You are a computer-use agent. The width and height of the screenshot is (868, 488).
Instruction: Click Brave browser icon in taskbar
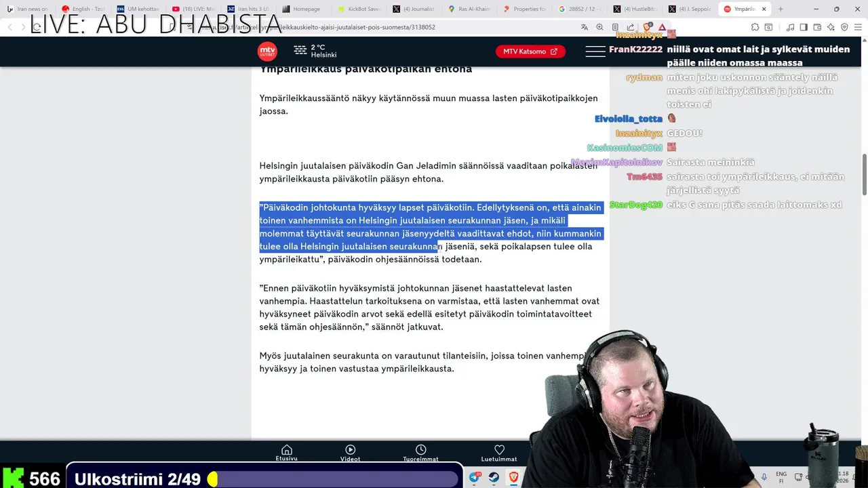click(x=514, y=477)
